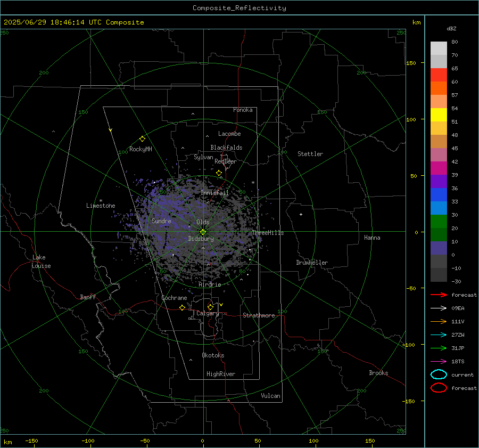
Task: Click the Ponoka city label
Action: point(243,110)
